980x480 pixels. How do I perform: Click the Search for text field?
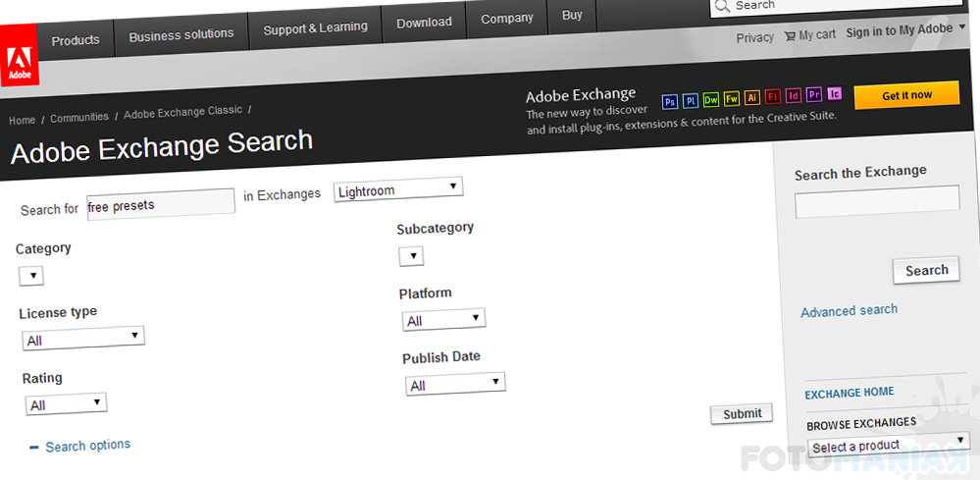tap(161, 204)
